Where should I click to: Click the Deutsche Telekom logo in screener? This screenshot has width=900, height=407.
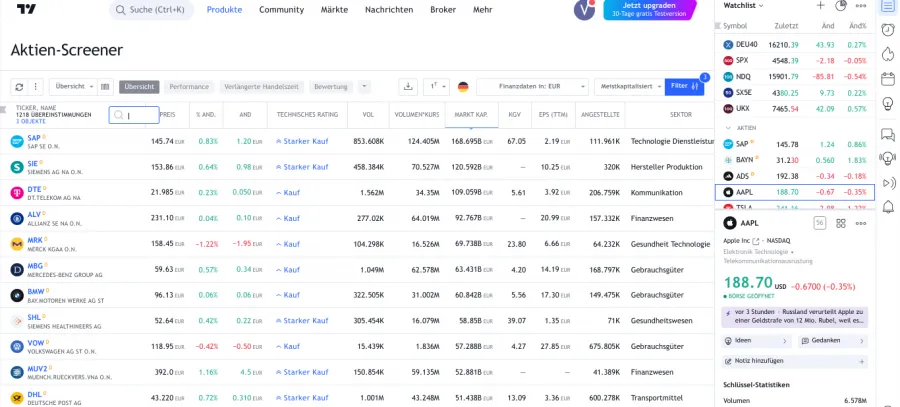point(17,193)
